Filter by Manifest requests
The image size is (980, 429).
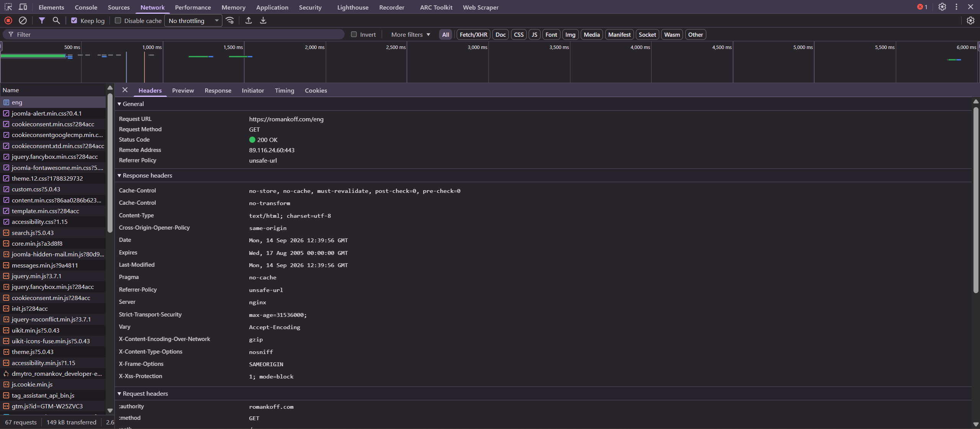pyautogui.click(x=619, y=34)
